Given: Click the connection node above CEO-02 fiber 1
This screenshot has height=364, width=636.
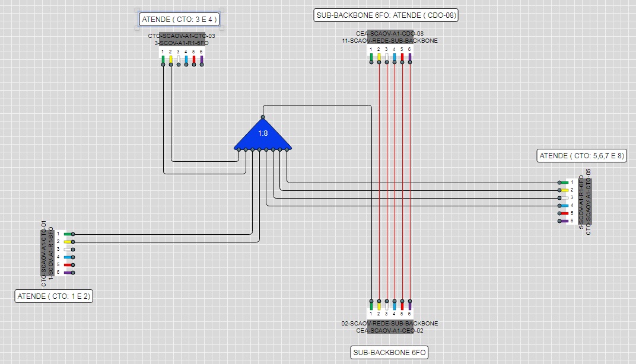Looking at the screenshot, I should 371,301.
